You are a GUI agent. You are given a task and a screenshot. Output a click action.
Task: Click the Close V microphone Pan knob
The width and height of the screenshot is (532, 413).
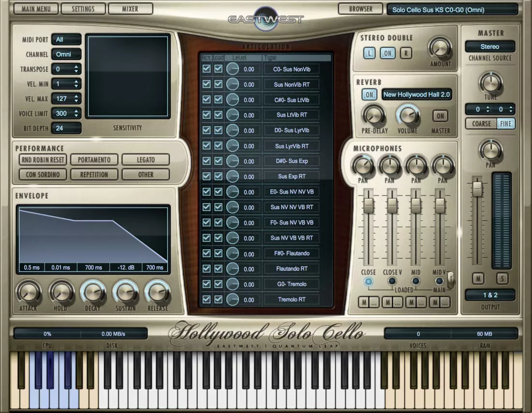point(390,166)
